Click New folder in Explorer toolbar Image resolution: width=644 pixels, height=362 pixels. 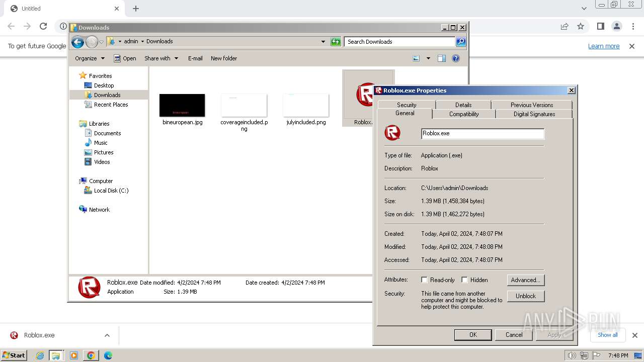[x=224, y=58]
